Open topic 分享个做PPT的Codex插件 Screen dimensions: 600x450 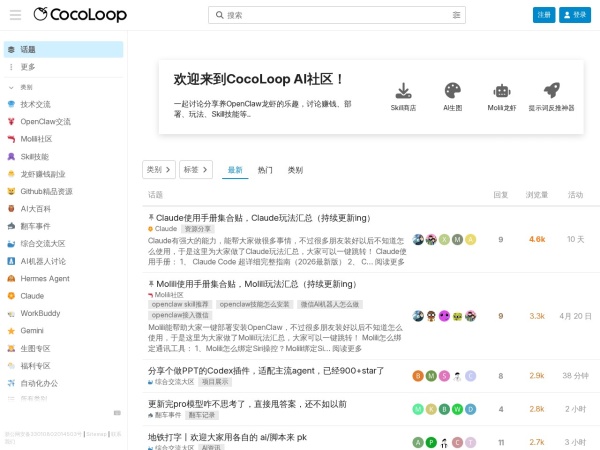click(266, 371)
